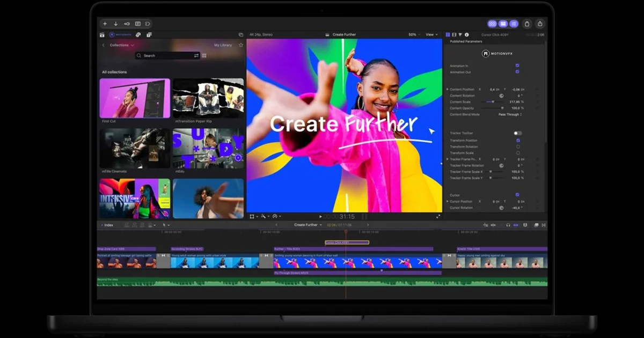Image resolution: width=644 pixels, height=338 pixels.
Task: Open the Photos and Audio sidebar icon
Action: (138, 34)
